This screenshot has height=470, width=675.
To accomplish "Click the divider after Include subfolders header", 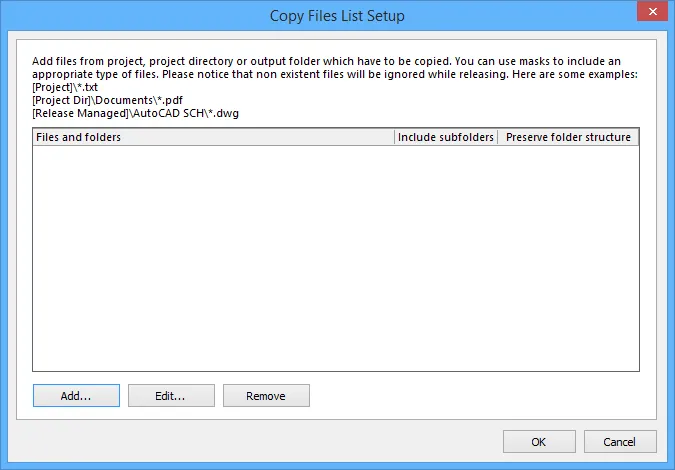I will [498, 137].
